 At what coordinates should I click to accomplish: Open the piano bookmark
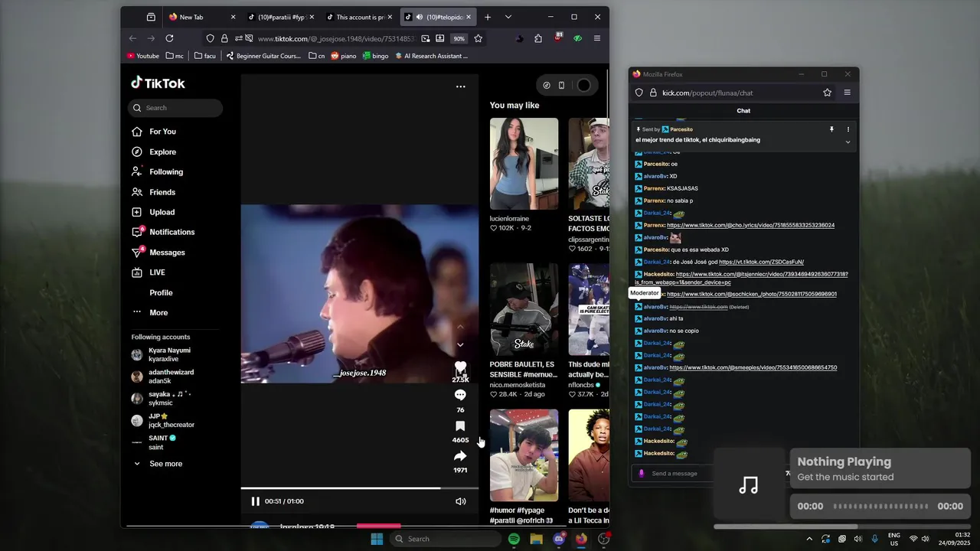[x=344, y=56]
